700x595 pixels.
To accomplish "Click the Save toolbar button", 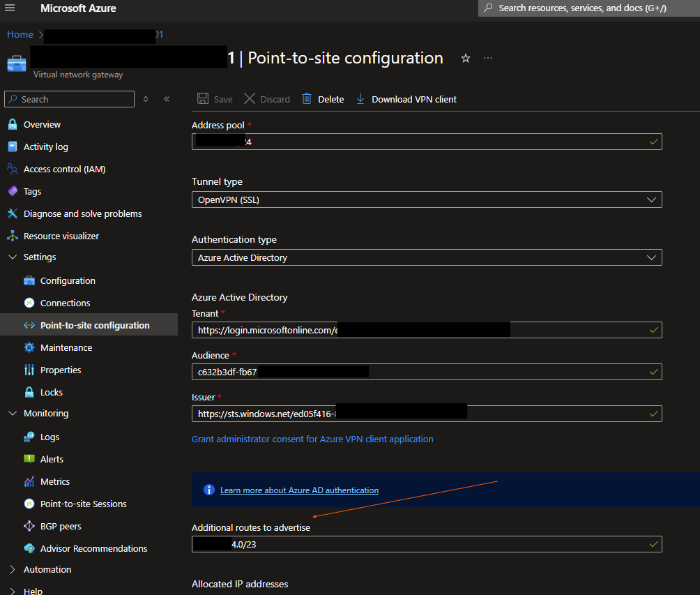I will point(215,99).
